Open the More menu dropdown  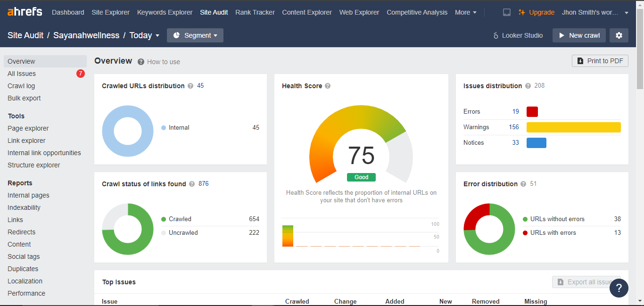pyautogui.click(x=466, y=12)
